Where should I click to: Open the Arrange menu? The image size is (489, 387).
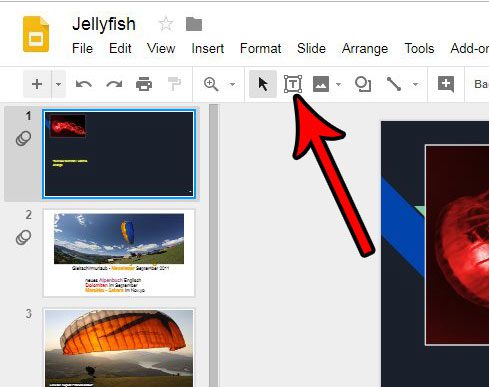coord(365,49)
